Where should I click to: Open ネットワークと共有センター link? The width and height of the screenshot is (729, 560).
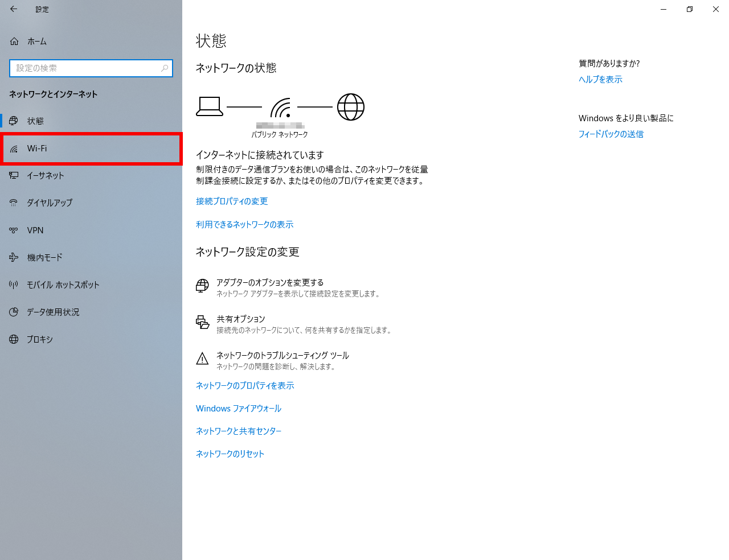239,431
